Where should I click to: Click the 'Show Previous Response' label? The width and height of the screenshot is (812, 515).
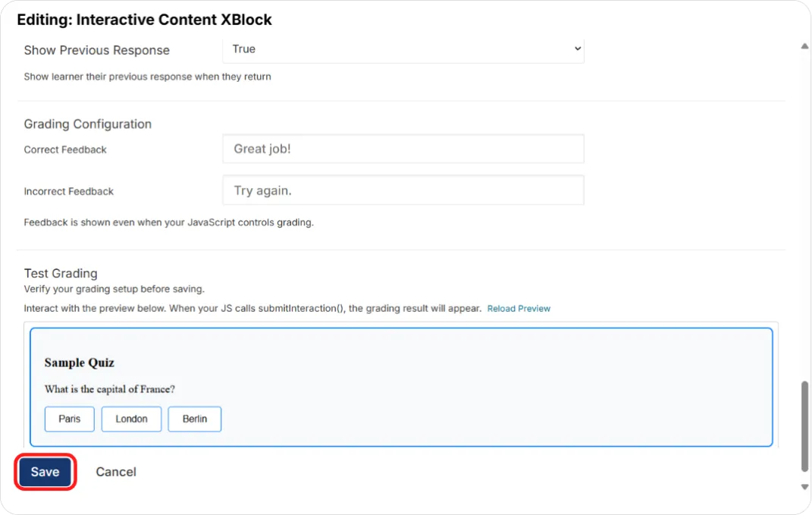tap(97, 50)
